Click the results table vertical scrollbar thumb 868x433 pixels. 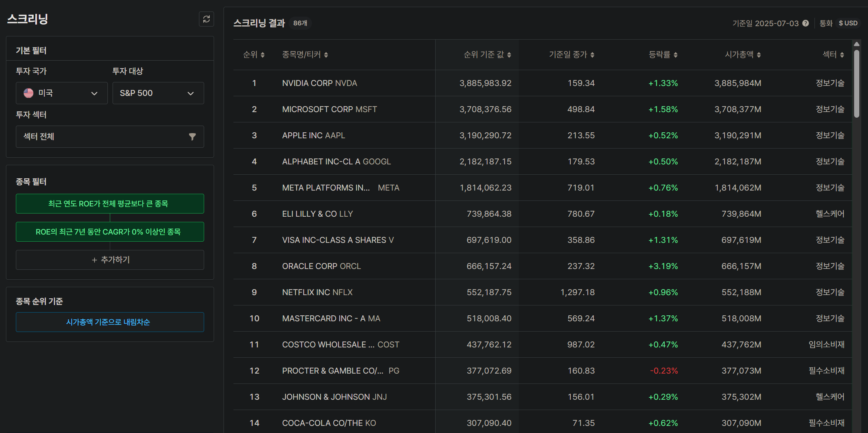point(857,84)
